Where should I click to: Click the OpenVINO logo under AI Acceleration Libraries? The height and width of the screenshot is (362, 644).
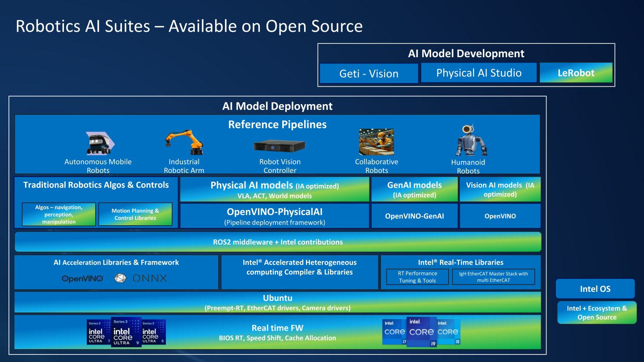(83, 278)
